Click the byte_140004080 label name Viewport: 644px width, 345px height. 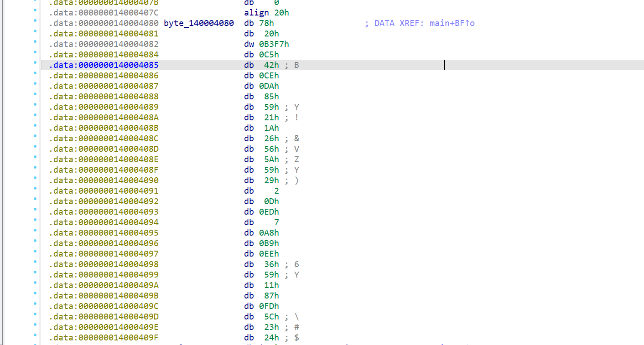(x=198, y=23)
